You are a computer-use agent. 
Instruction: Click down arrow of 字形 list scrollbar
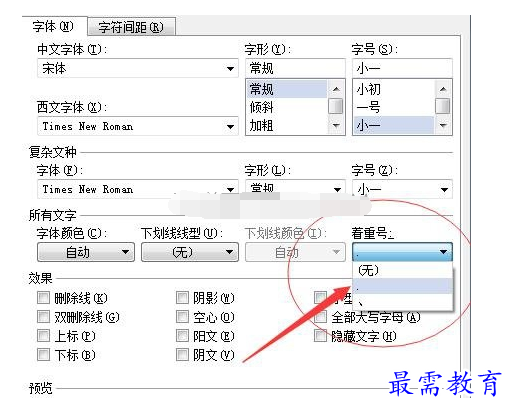336,125
